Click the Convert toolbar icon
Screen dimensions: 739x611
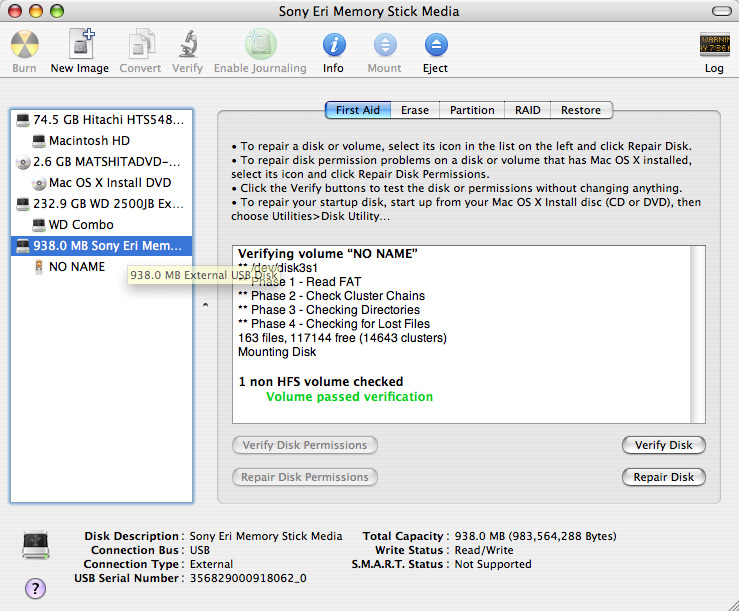(x=140, y=46)
